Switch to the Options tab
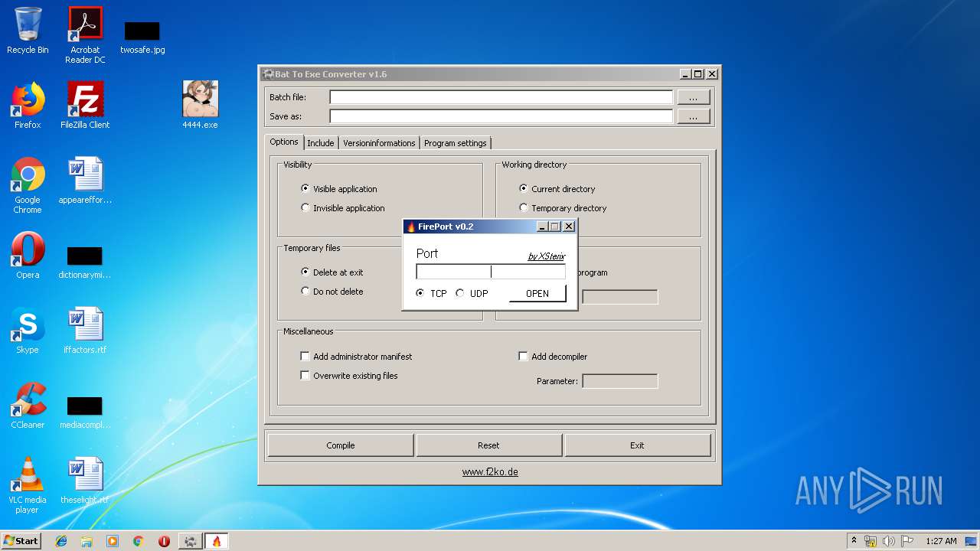The width and height of the screenshot is (980, 551). click(x=284, y=142)
